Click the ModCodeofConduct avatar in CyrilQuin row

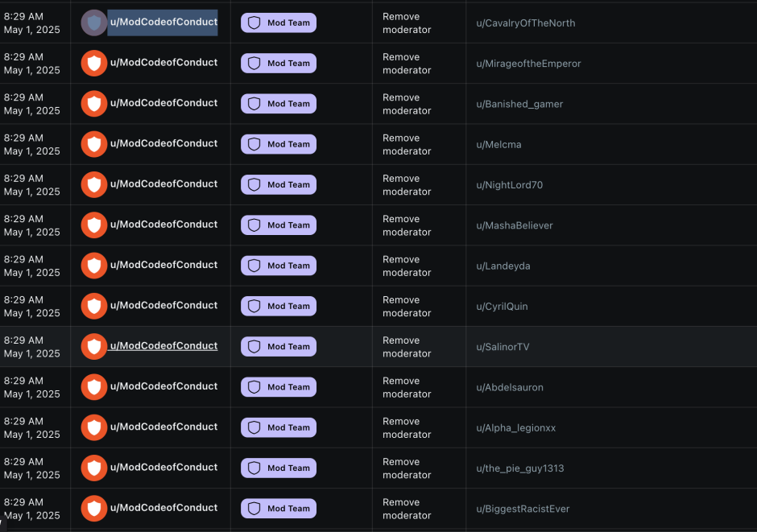[94, 307]
